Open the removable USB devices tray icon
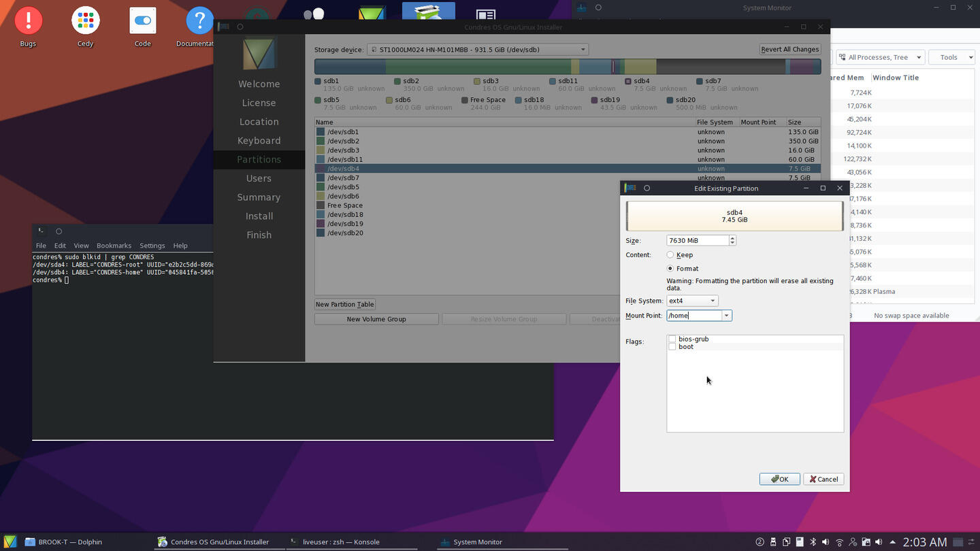Screen dimensions: 980x551 tap(773, 542)
